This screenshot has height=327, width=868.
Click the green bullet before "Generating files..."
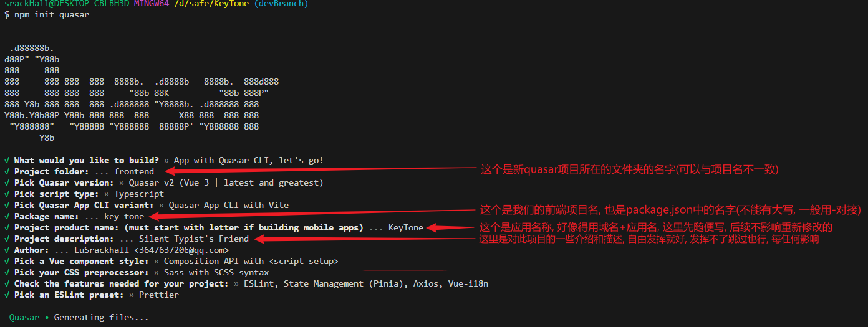pyautogui.click(x=46, y=318)
